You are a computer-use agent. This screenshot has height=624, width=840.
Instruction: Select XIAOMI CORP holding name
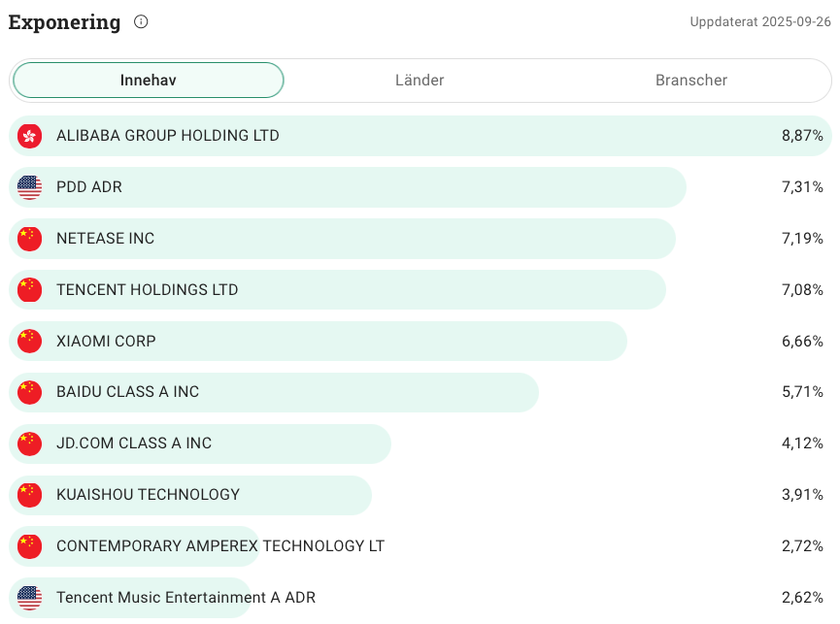pyautogui.click(x=106, y=342)
